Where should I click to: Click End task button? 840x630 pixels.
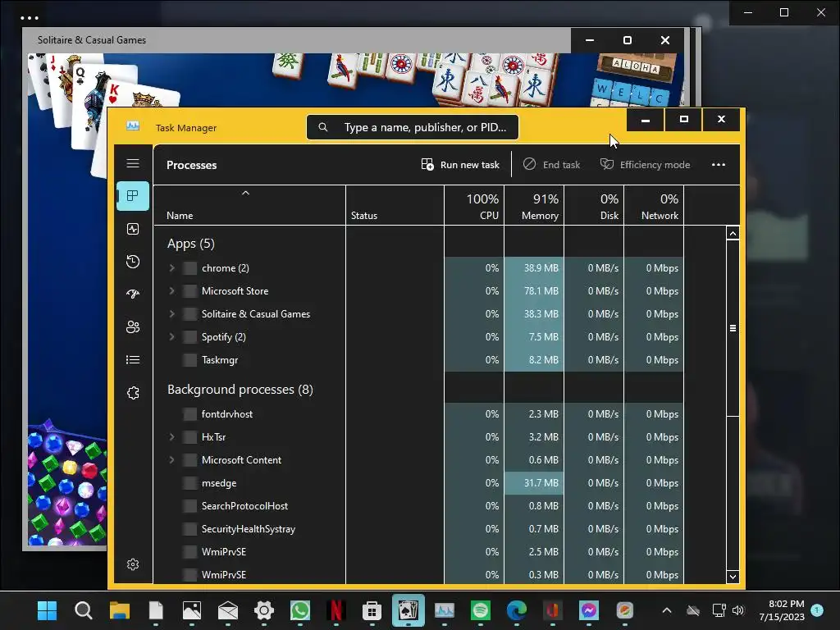(x=551, y=164)
